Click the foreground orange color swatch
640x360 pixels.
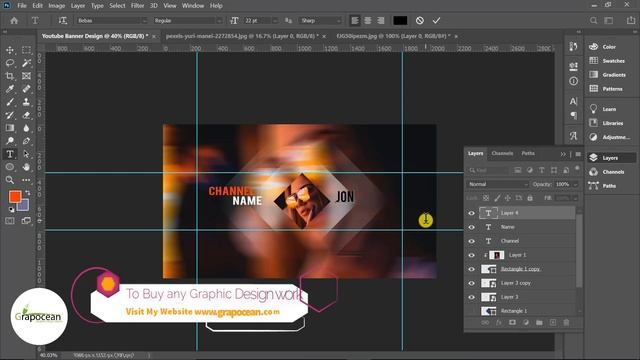[15, 196]
